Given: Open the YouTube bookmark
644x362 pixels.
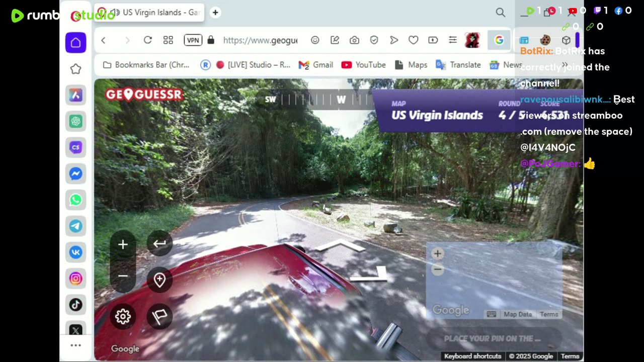Looking at the screenshot, I should [363, 65].
